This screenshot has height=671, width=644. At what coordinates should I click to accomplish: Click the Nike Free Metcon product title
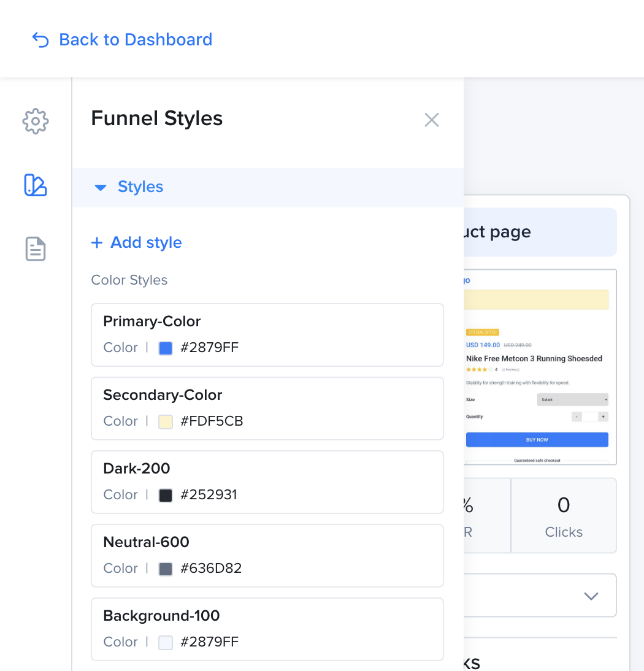(534, 359)
